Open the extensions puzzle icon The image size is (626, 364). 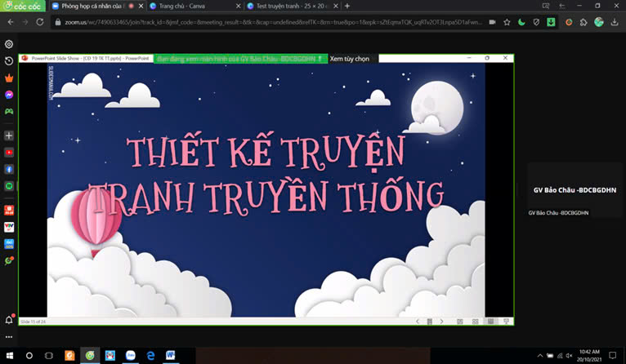[x=584, y=22]
